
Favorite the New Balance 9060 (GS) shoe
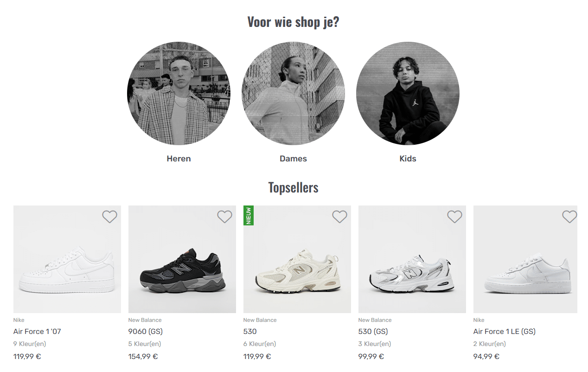(x=224, y=217)
